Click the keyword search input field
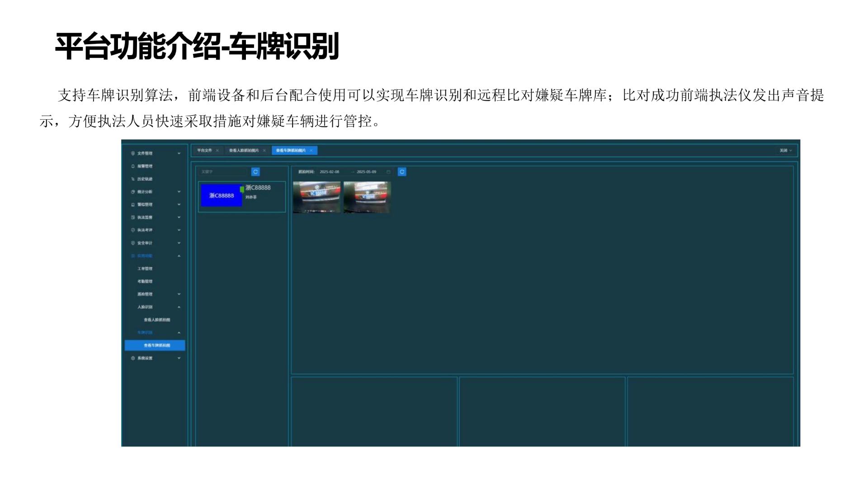The height and width of the screenshot is (488, 868). 224,172
